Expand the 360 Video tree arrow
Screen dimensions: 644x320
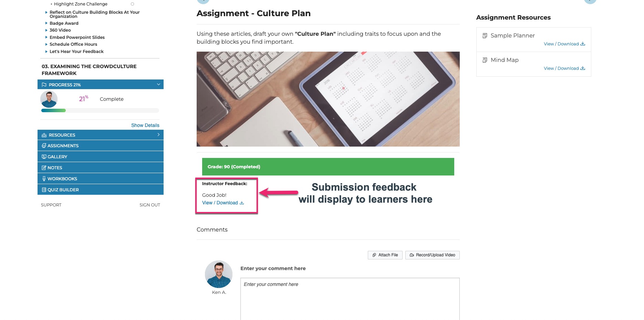click(46, 30)
